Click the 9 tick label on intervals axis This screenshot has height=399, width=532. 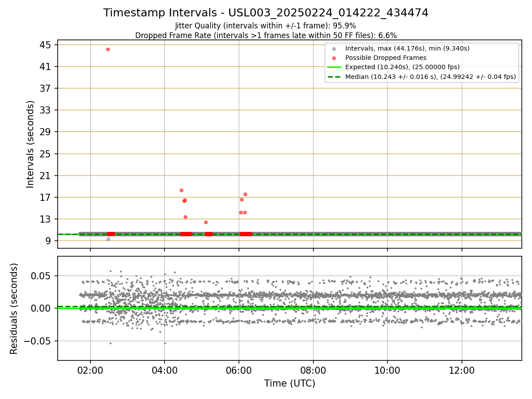pyautogui.click(x=48, y=241)
